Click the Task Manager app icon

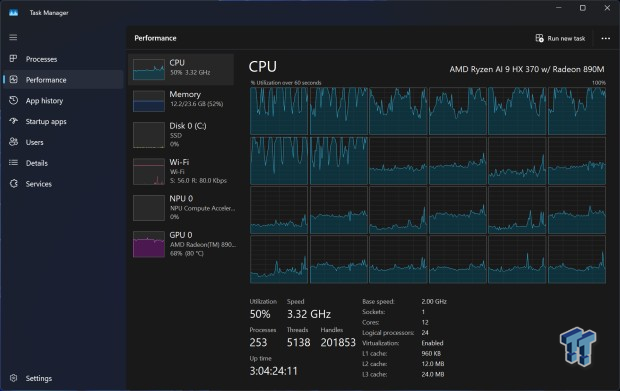13,13
